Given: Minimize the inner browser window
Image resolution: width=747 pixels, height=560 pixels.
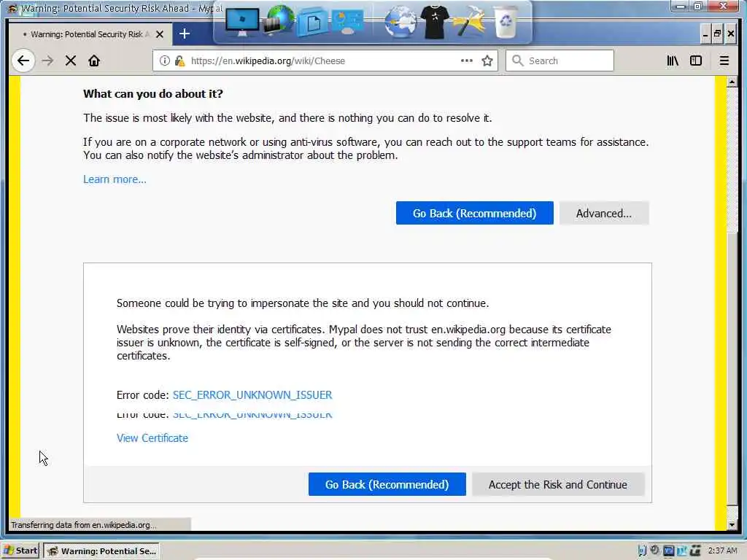Looking at the screenshot, I should pyautogui.click(x=705, y=34).
